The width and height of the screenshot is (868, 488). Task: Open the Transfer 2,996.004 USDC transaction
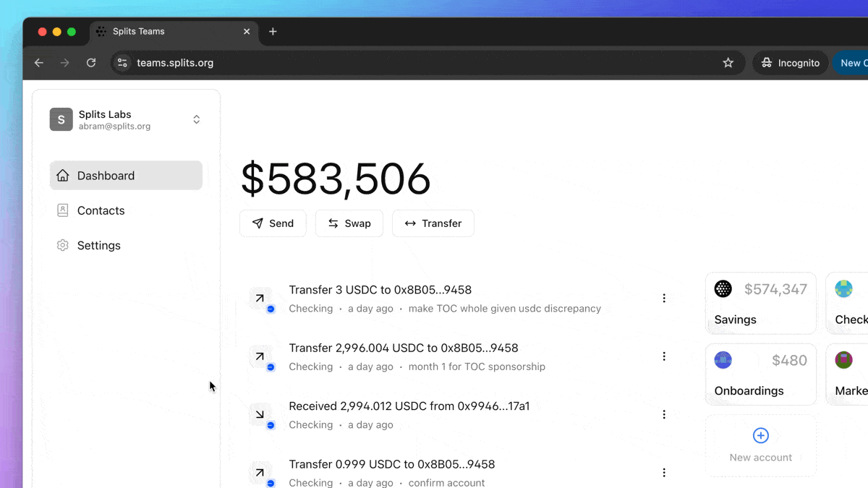404,348
